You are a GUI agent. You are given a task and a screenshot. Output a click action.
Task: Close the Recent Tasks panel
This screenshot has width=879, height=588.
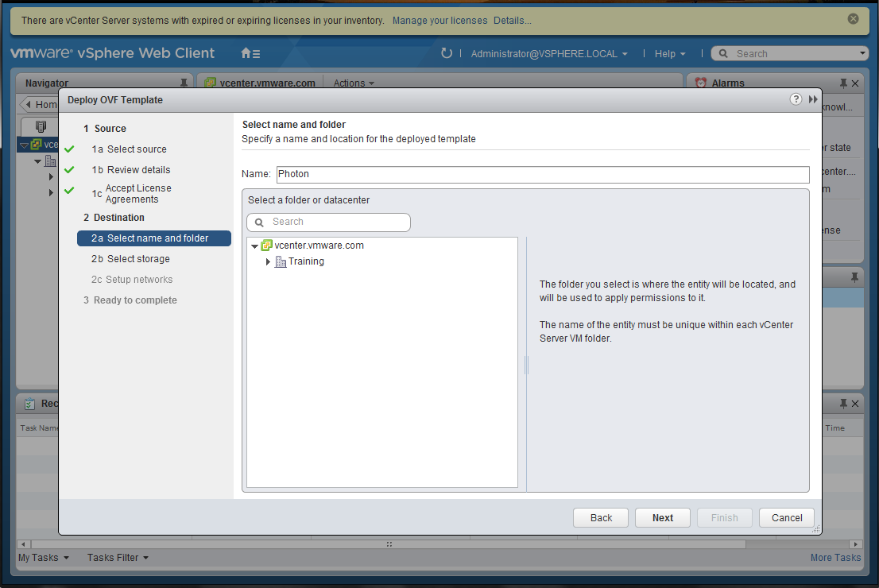pyautogui.click(x=855, y=404)
